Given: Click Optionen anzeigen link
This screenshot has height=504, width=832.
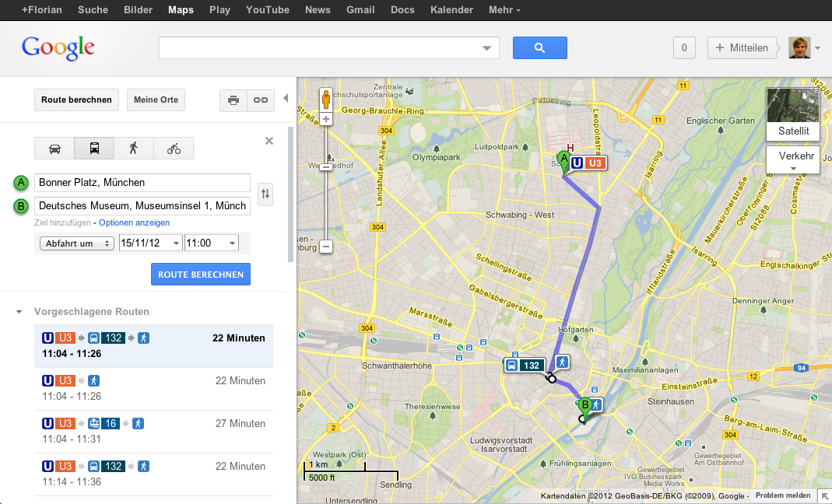Looking at the screenshot, I should coord(134,222).
